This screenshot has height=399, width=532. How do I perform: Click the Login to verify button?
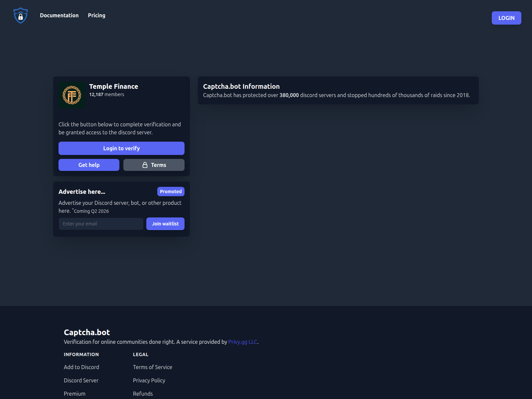point(121,148)
